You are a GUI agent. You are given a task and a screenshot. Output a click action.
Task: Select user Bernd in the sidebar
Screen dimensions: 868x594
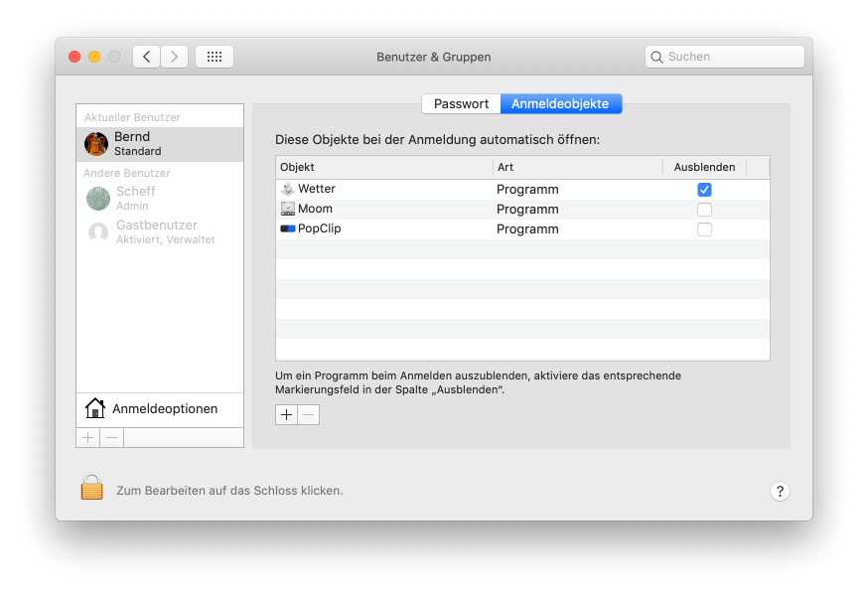point(159,144)
